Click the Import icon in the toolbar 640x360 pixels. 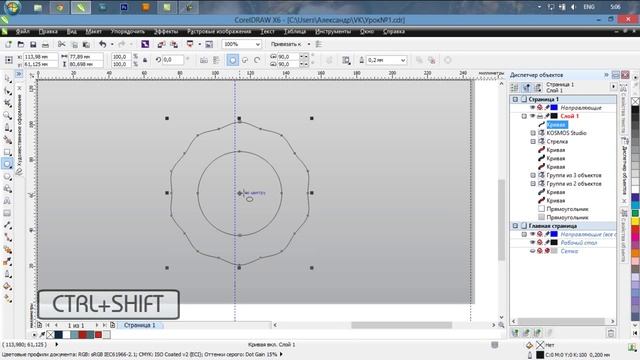click(162, 44)
